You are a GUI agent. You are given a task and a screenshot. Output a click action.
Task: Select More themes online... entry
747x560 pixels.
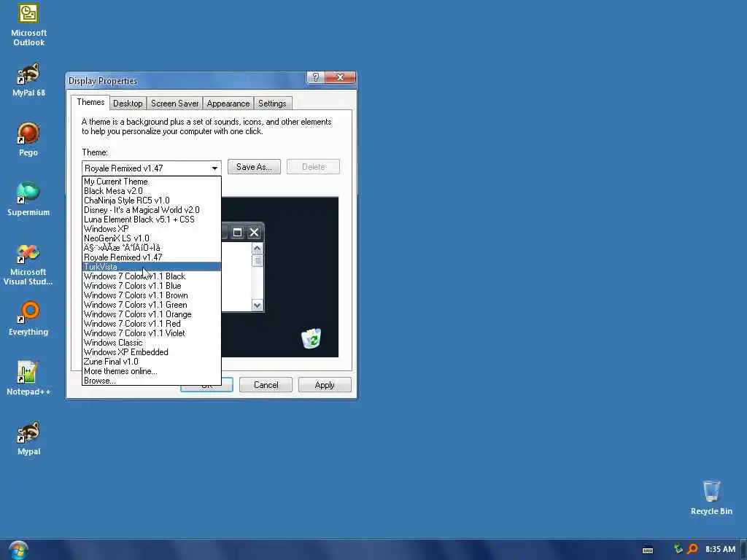coord(152,371)
